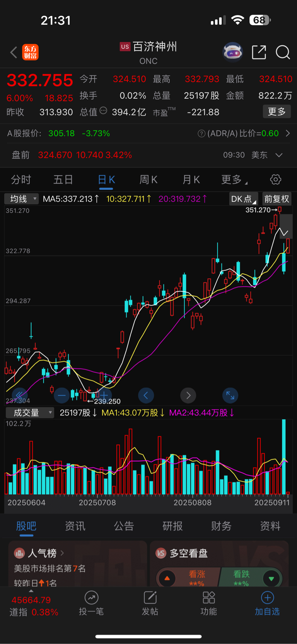Image resolution: width=297 pixels, height=644 pixels.
Task: Tap the current price 332.755
Action: pyautogui.click(x=40, y=80)
